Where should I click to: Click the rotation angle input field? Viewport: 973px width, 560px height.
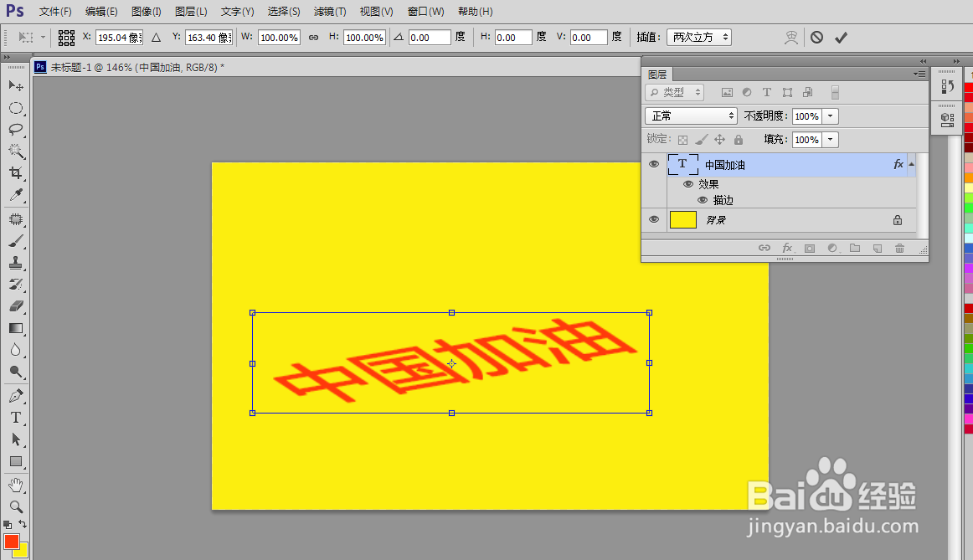[429, 37]
